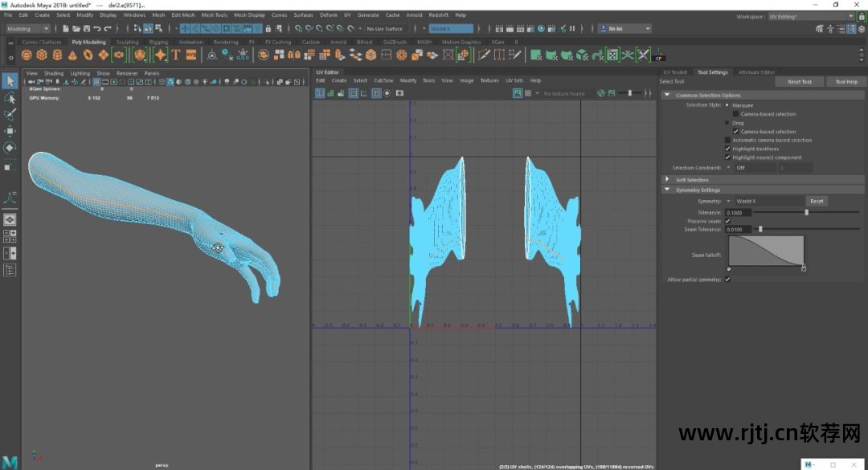
Task: Expand the Soft Selection section
Action: (667, 180)
